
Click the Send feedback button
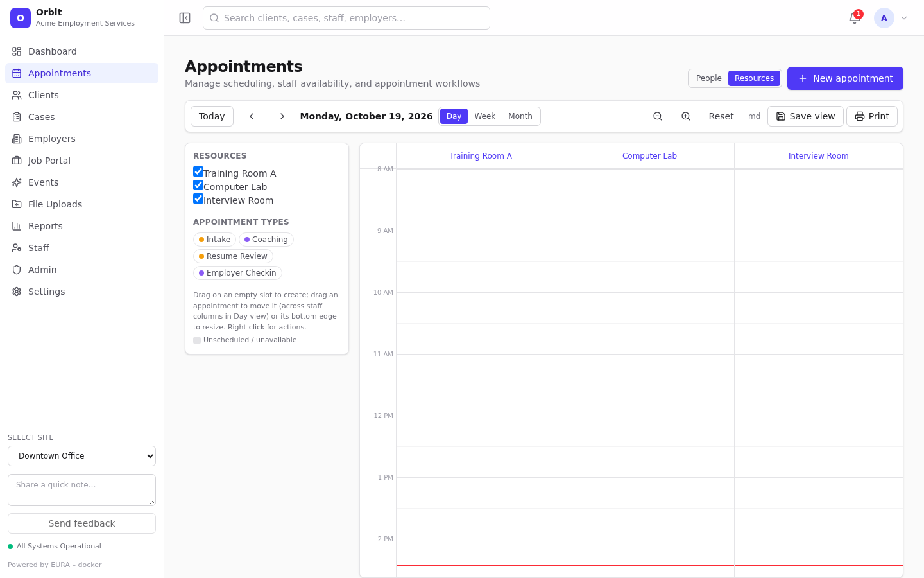tap(81, 523)
